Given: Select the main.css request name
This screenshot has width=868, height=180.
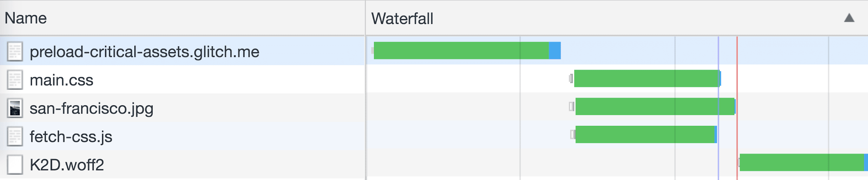Looking at the screenshot, I should 61,80.
